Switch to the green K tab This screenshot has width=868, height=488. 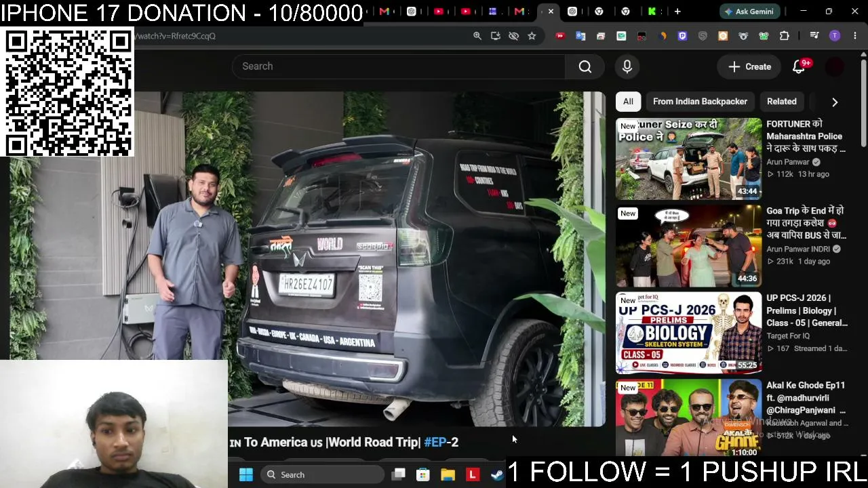point(652,12)
